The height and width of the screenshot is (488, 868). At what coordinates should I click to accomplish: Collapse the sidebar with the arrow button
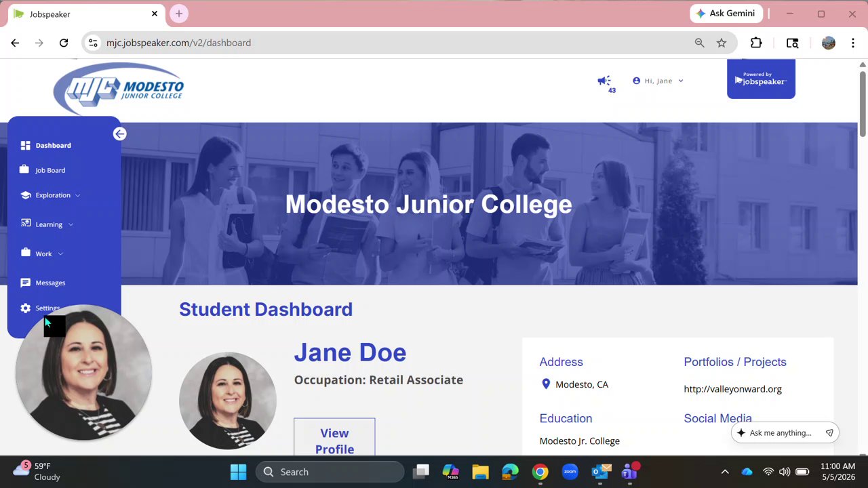pos(120,134)
